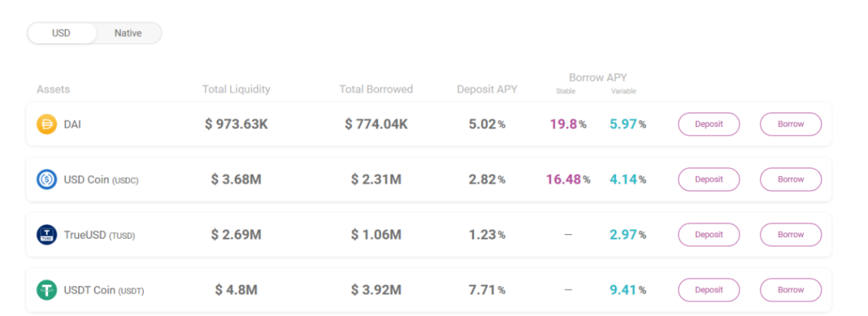Deposit into the DAI market

709,124
